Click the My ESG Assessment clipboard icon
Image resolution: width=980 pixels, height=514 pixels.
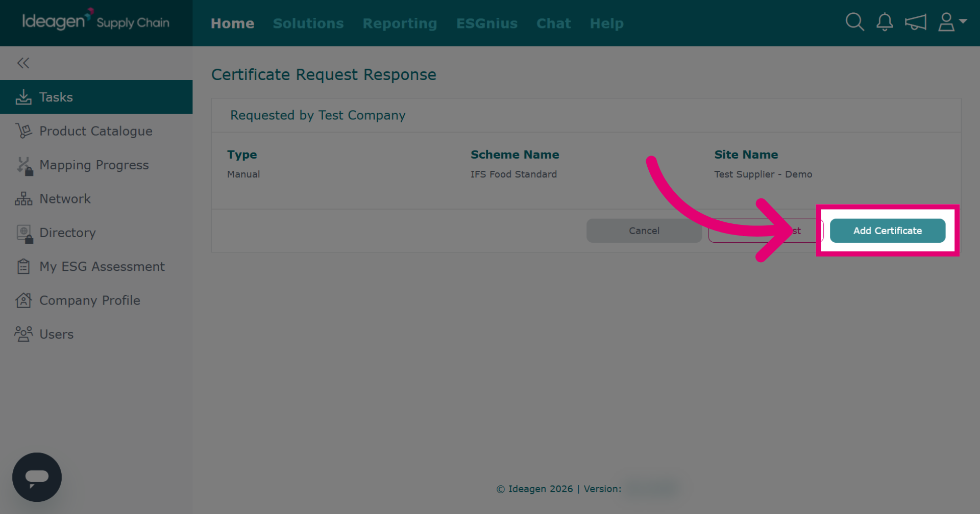(x=23, y=266)
